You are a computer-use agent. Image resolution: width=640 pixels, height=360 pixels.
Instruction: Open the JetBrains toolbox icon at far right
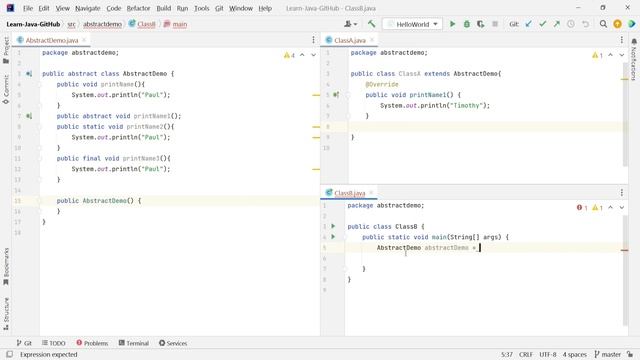(x=631, y=24)
